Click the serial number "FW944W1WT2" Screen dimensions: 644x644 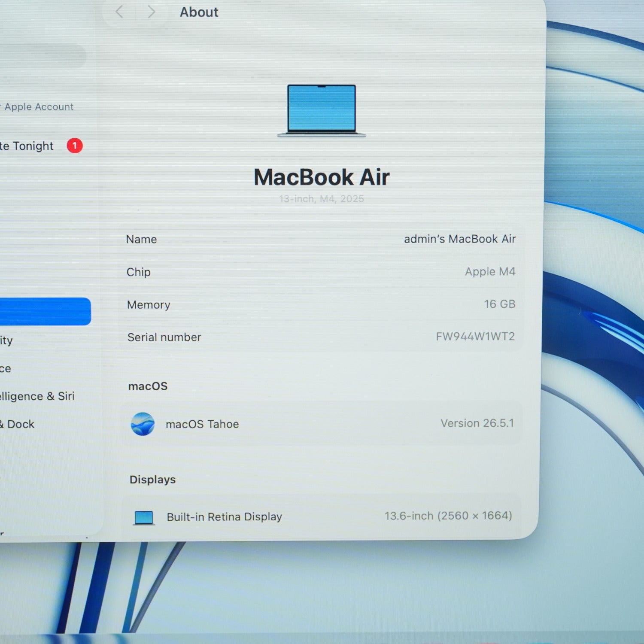click(475, 336)
